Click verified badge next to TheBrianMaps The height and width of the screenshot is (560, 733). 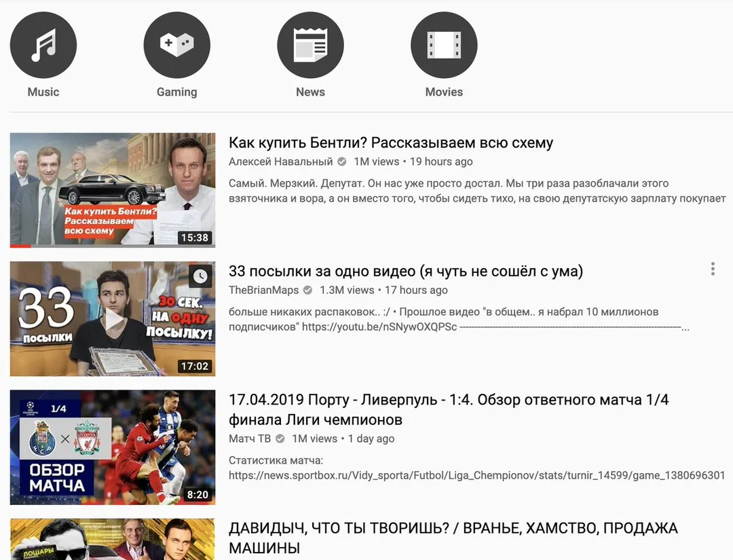(307, 291)
